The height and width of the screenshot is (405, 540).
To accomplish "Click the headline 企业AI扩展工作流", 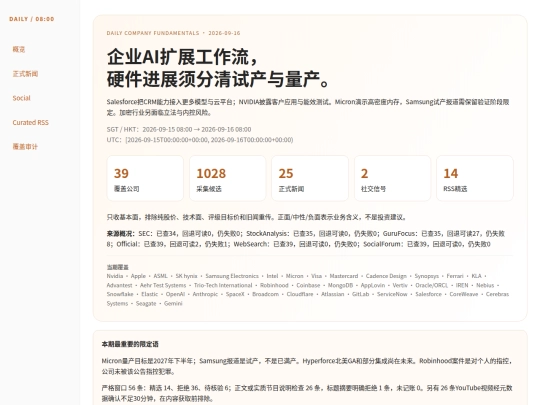I will [x=183, y=57].
